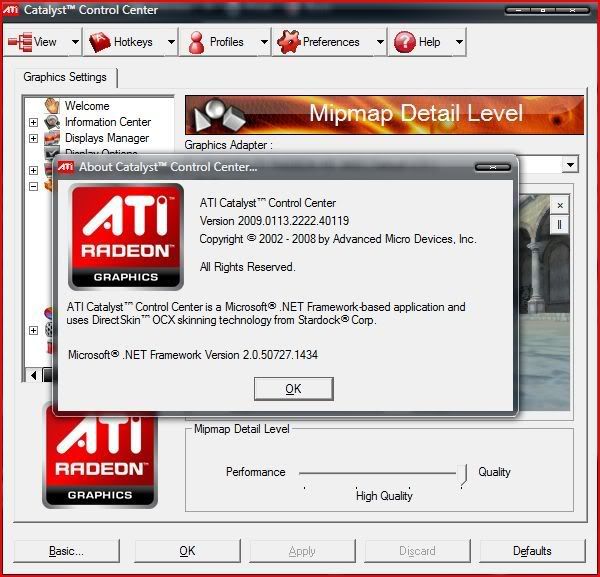
Task: Click the Help question mark icon
Action: (x=404, y=42)
